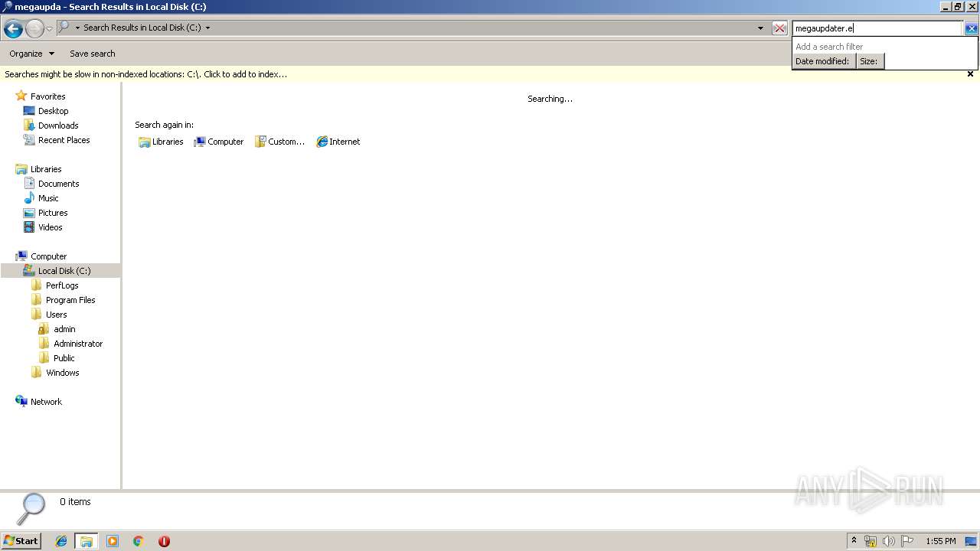Launch Google Chrome from taskbar
Image resolution: width=980 pixels, height=551 pixels.
pos(139,541)
